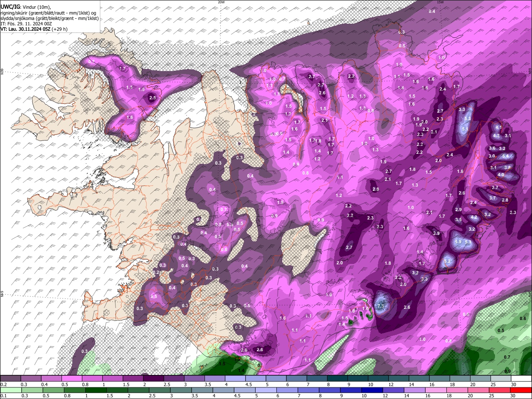Click the 'slydda/snjókoma' legend description line
This screenshot has width=532, height=399.
coord(49,18)
